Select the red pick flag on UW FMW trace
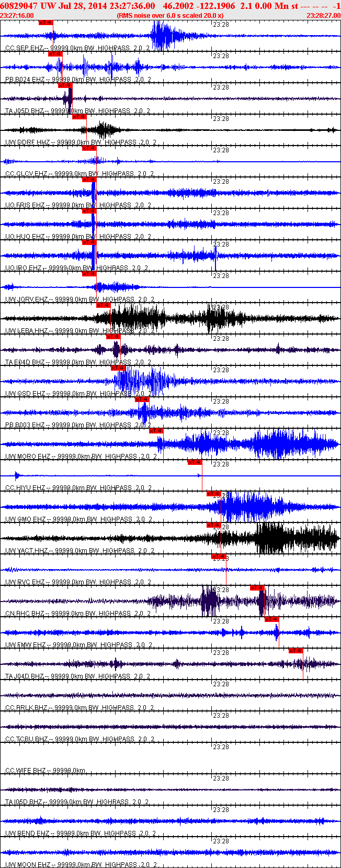Image resolution: width=341 pixels, height=868 pixels. click(272, 619)
